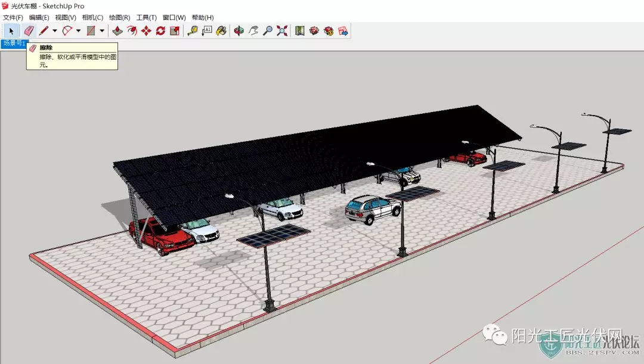This screenshot has height=364, width=644.
Task: Select the arrow Select tool
Action: click(x=11, y=31)
